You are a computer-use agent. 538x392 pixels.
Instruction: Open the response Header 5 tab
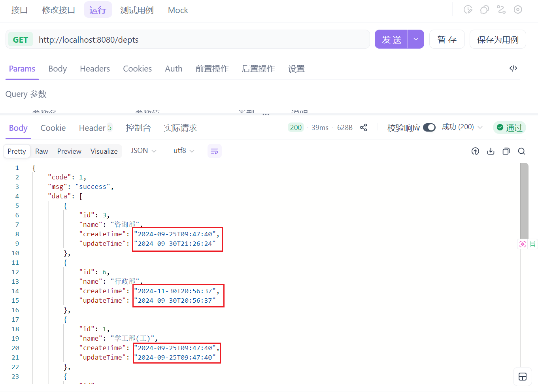(x=95, y=128)
